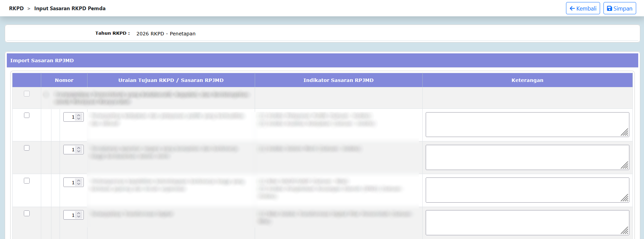
Task: Enable the third numbered row checkbox
Action: pyautogui.click(x=27, y=181)
